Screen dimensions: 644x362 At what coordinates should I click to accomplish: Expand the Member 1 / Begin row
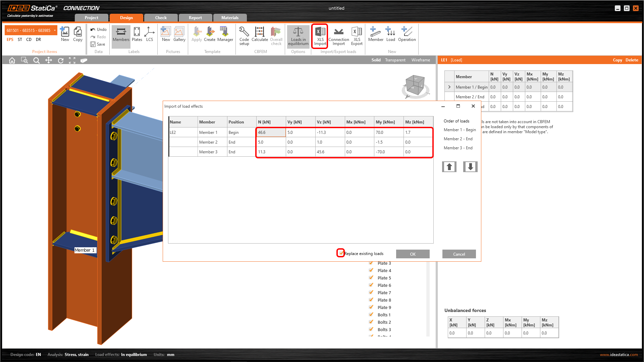(449, 87)
